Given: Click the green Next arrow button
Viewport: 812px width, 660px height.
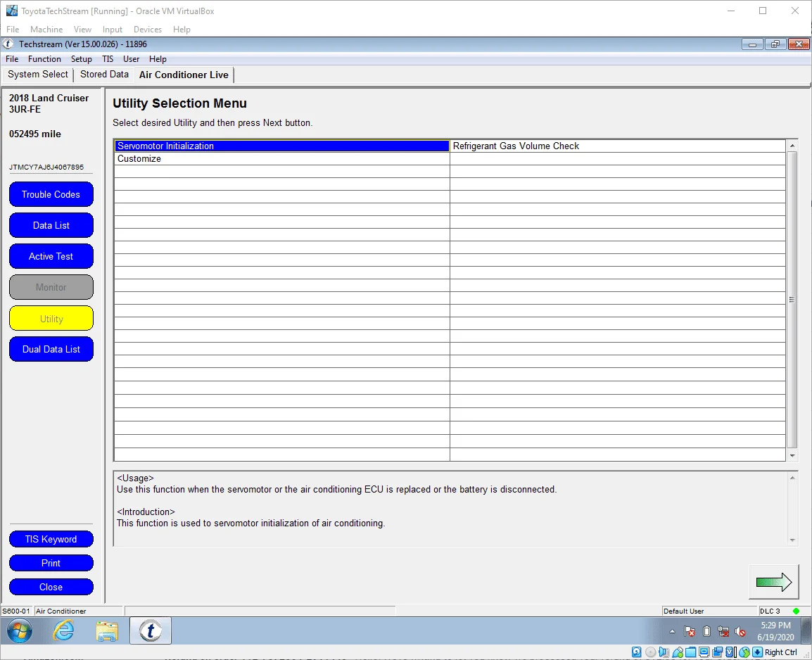Looking at the screenshot, I should pyautogui.click(x=774, y=583).
